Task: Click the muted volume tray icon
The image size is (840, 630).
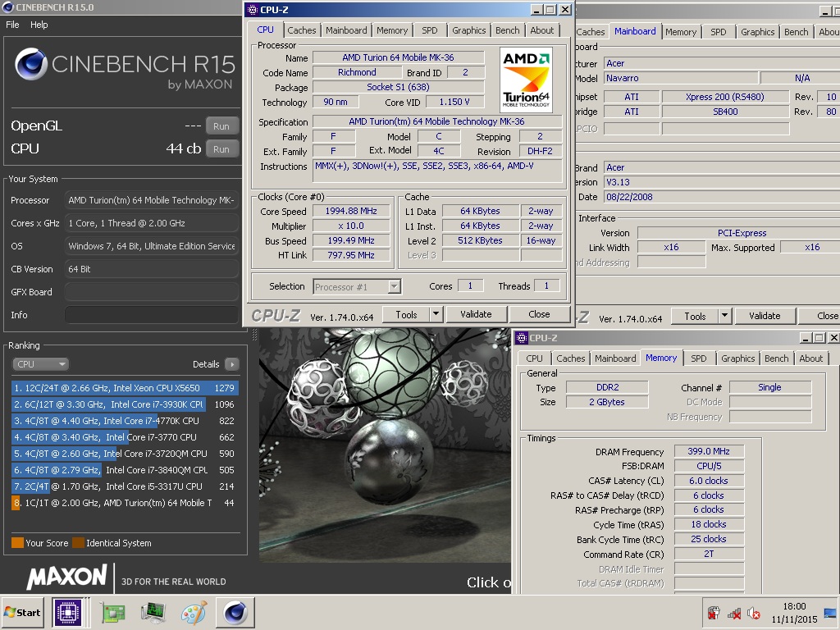Action: (x=753, y=613)
